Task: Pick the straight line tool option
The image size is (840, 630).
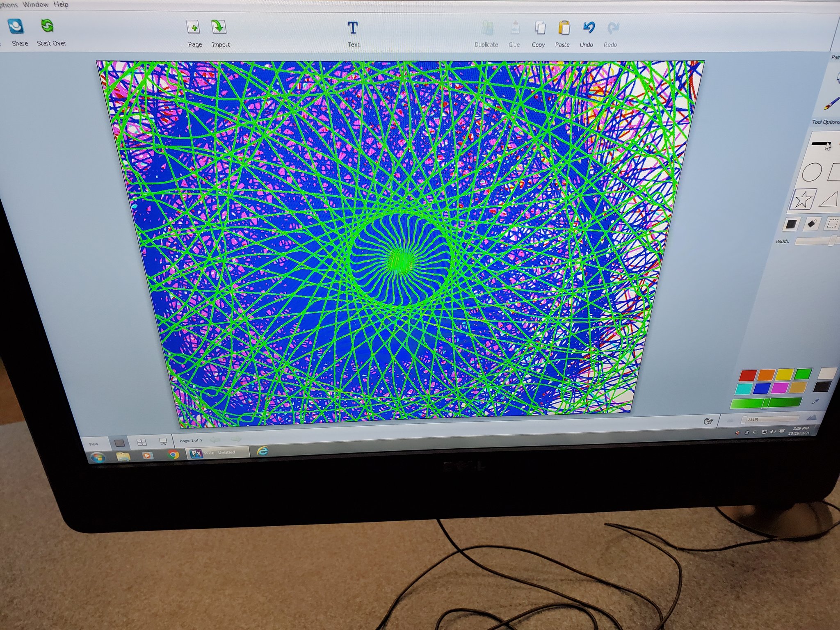Action: (821, 144)
